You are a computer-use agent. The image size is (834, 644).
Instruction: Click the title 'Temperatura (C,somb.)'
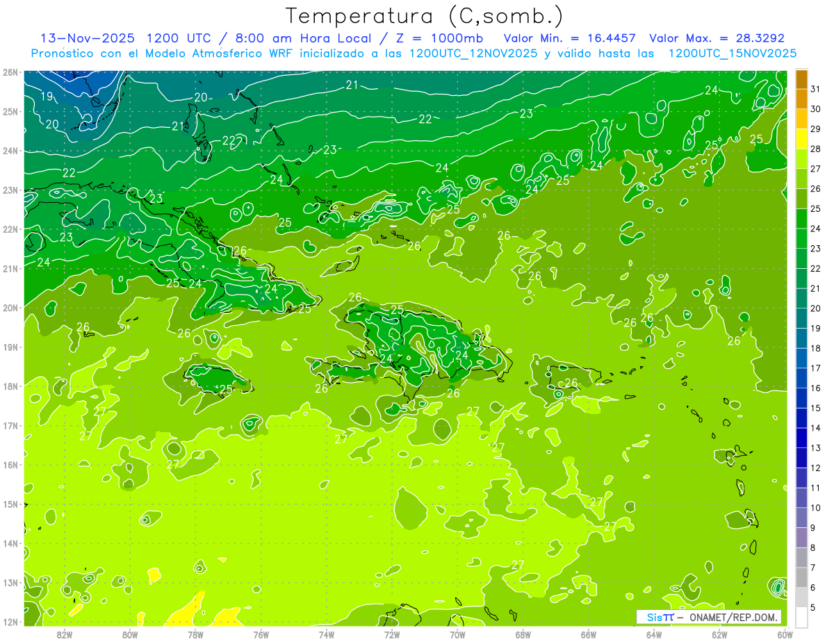tap(425, 16)
